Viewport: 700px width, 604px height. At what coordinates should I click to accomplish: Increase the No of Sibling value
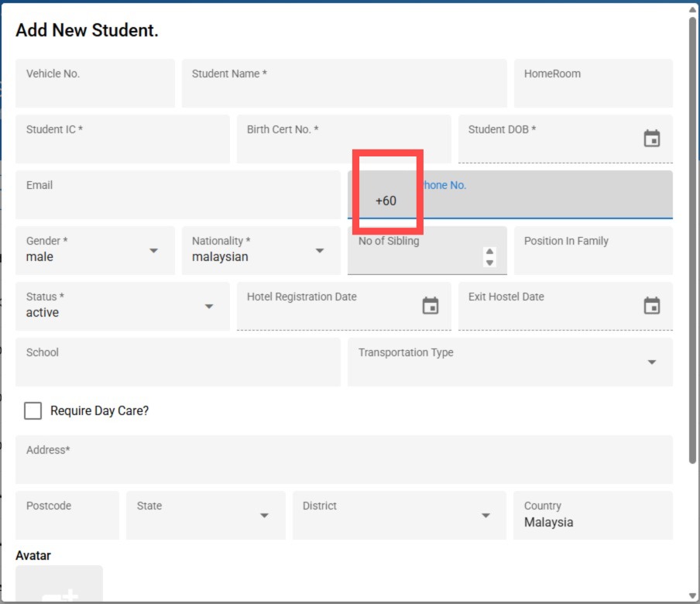click(489, 252)
